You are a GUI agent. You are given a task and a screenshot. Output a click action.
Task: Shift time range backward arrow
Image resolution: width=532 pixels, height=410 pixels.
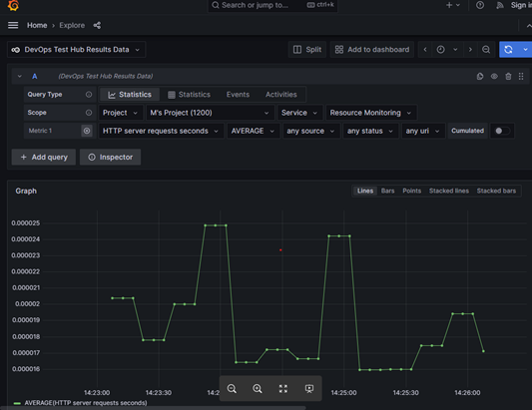point(425,50)
